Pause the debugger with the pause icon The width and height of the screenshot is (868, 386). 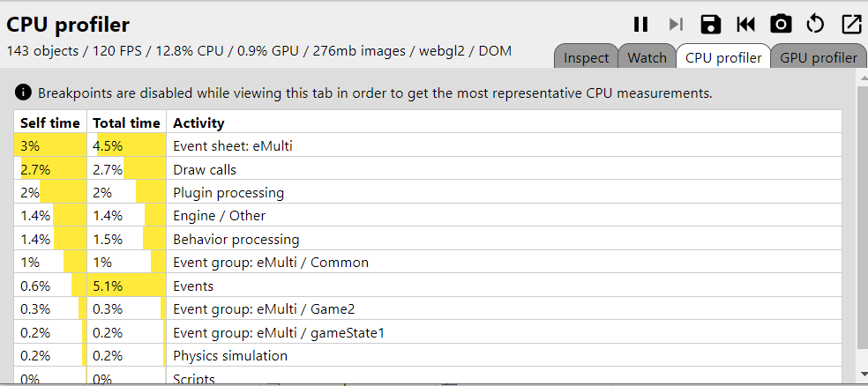(640, 25)
